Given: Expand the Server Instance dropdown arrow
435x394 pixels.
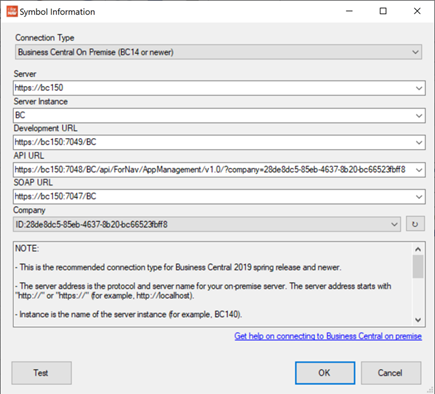Looking at the screenshot, I should [x=419, y=116].
